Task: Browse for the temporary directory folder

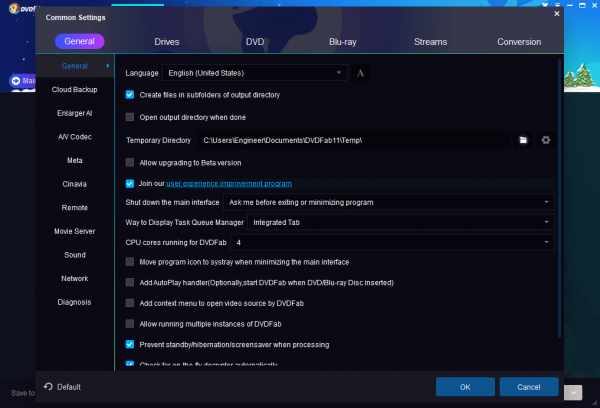Action: (523, 140)
